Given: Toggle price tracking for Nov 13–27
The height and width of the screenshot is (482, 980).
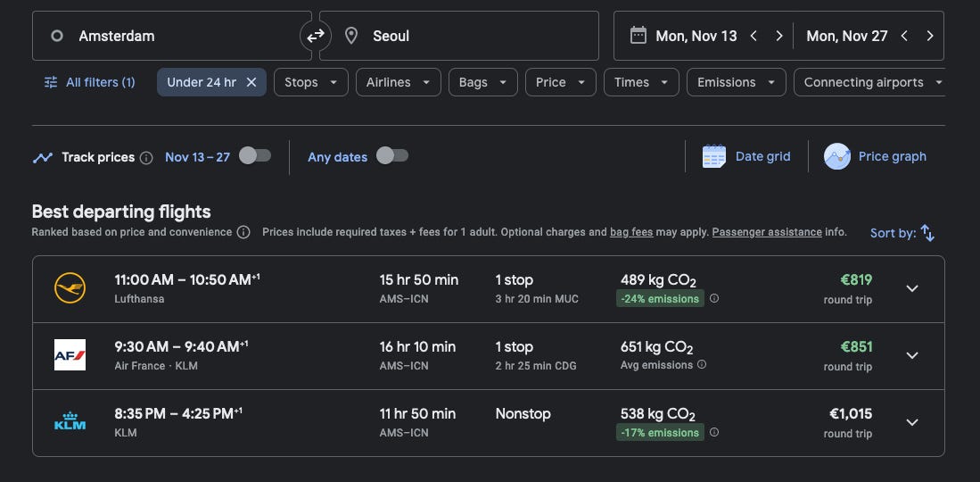Looking at the screenshot, I should (x=254, y=156).
